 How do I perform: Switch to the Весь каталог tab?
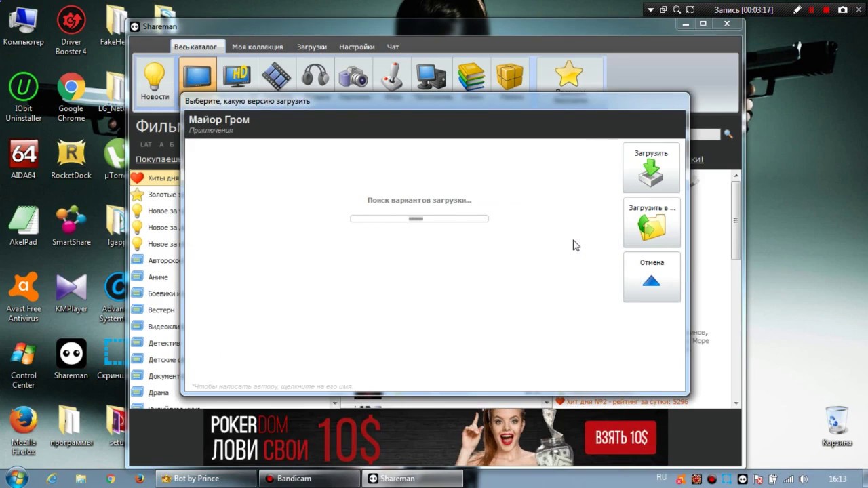click(x=195, y=47)
